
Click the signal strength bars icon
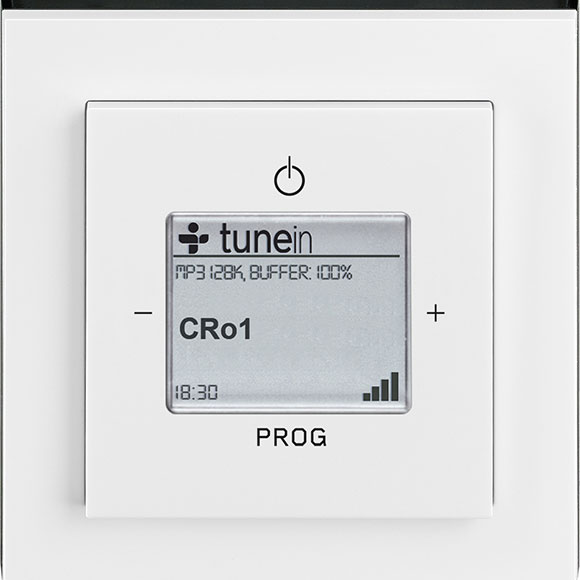(381, 387)
